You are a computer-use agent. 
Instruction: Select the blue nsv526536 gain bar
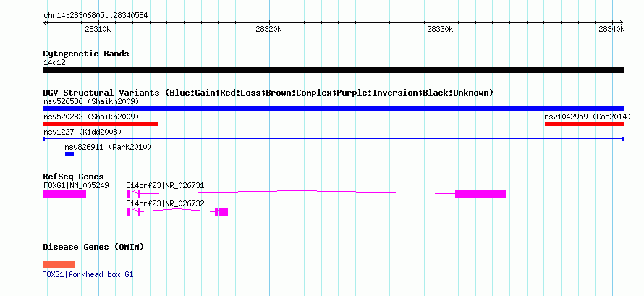tap(333, 109)
